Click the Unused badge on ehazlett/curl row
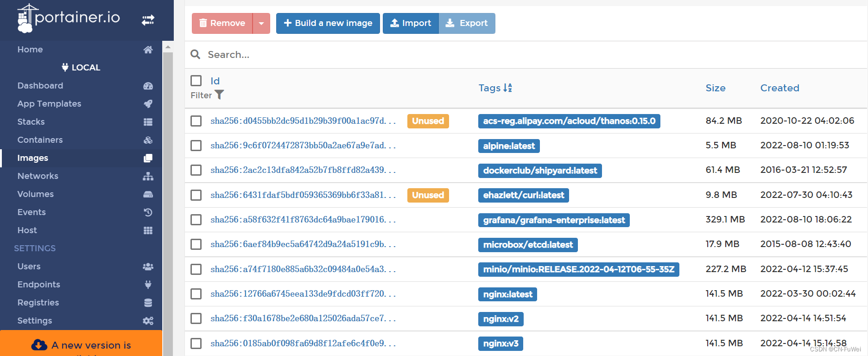 click(x=428, y=195)
